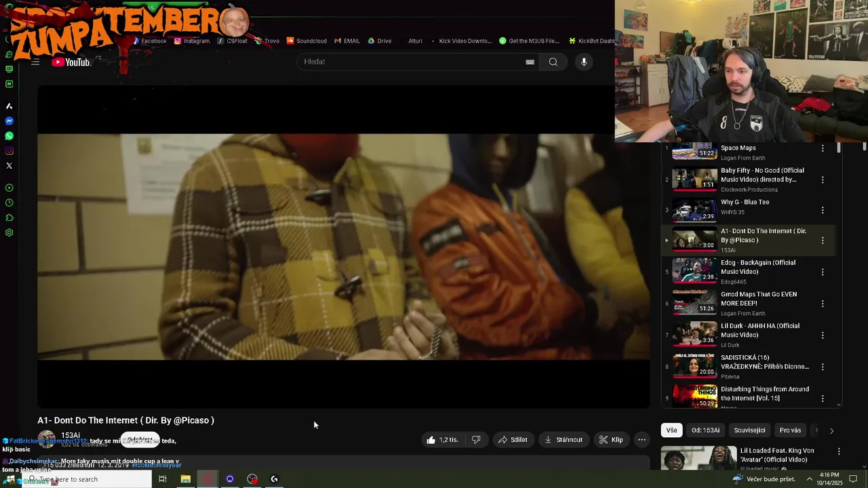Go to the YouTube home logo
The width and height of the screenshot is (868, 488).
(x=71, y=62)
